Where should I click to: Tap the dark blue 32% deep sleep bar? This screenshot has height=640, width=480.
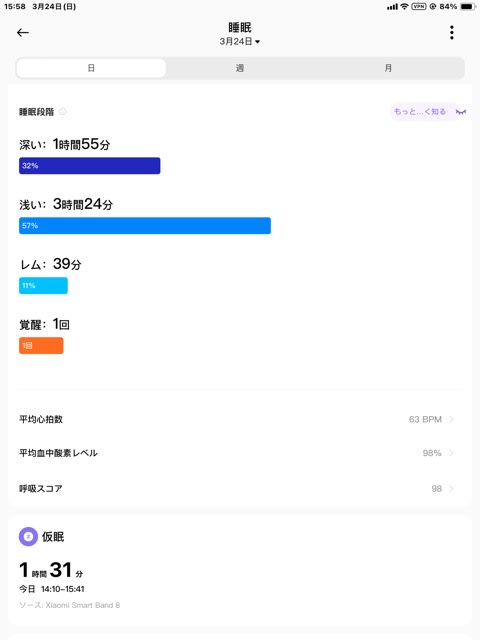[x=89, y=166]
